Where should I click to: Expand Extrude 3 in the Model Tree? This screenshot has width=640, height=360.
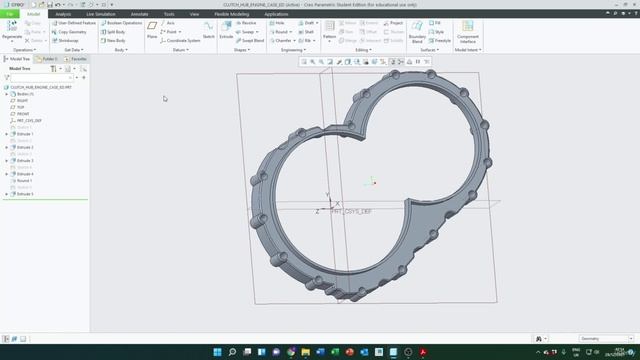tap(7, 161)
